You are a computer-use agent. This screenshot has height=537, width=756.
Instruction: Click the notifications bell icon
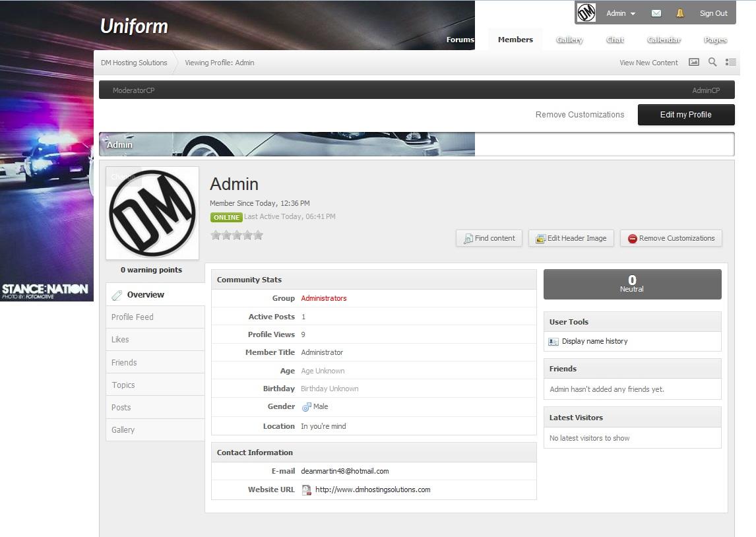click(x=680, y=13)
